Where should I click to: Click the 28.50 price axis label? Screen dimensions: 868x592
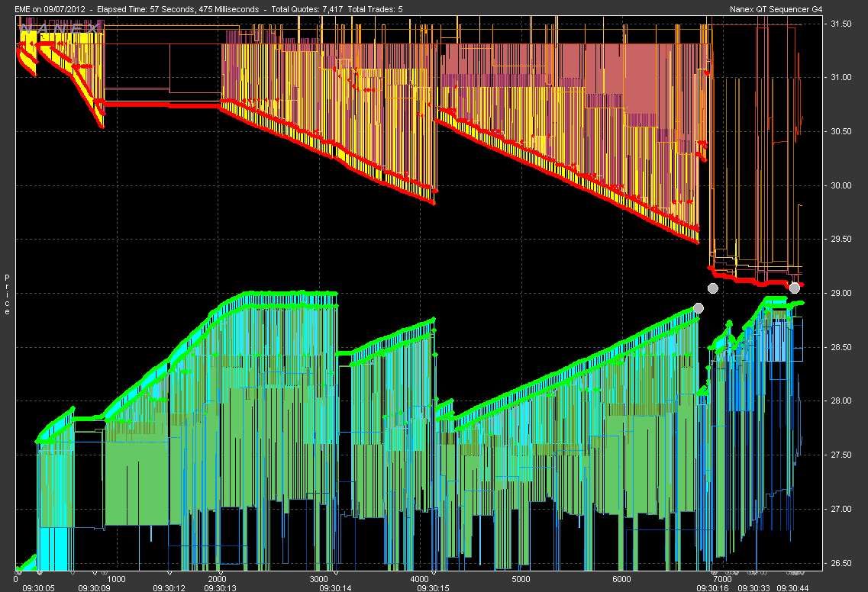pos(841,347)
